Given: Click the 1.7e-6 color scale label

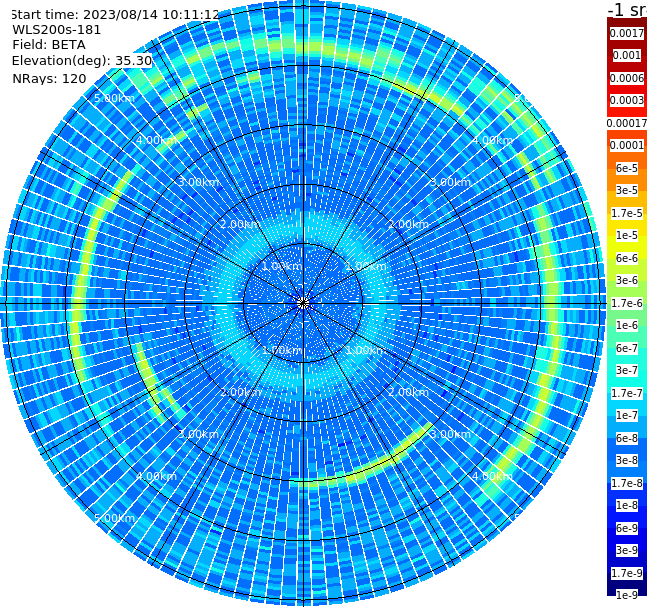Looking at the screenshot, I should (x=627, y=303).
